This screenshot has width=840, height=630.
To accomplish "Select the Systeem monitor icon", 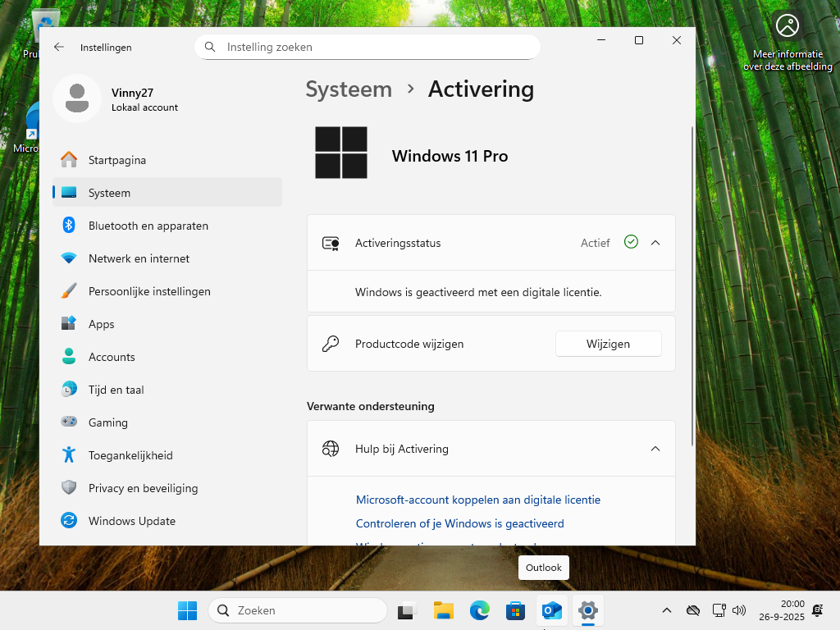I will pos(69,192).
